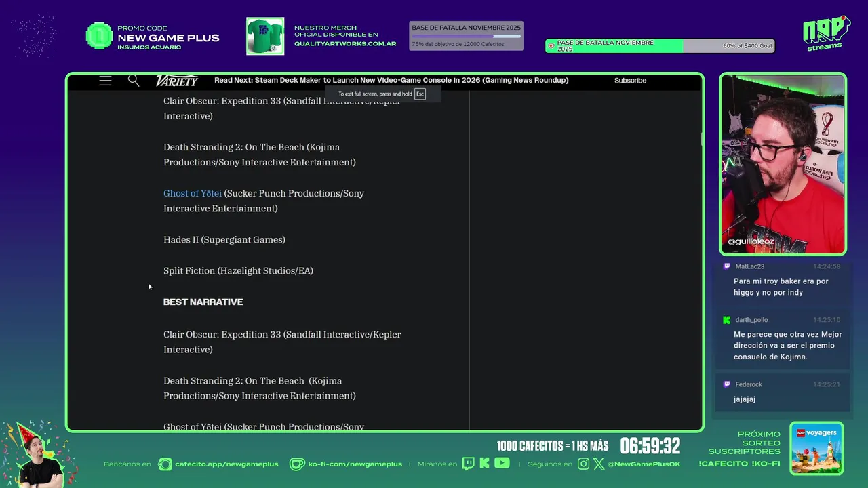868x488 pixels.
Task: Click the cafecito.app/newgameplus text
Action: click(226, 464)
